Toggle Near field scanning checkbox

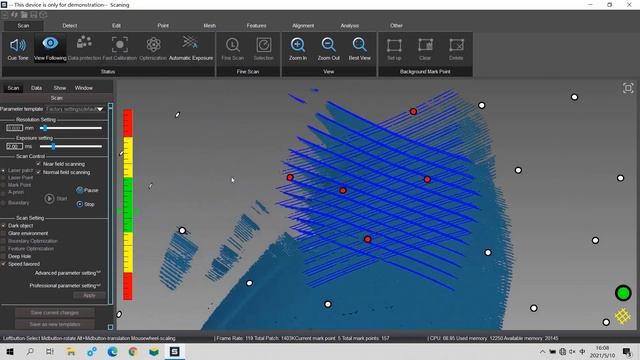(x=38, y=164)
